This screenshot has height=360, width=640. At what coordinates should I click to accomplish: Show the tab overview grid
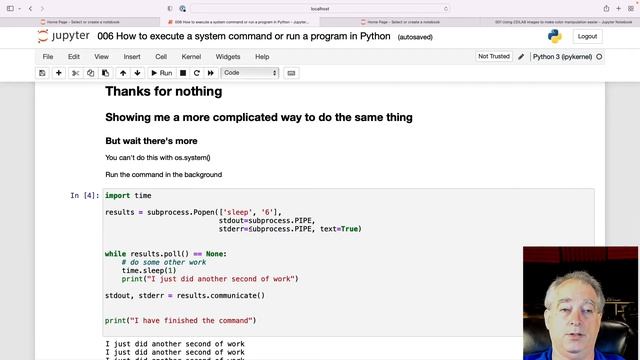point(631,8)
